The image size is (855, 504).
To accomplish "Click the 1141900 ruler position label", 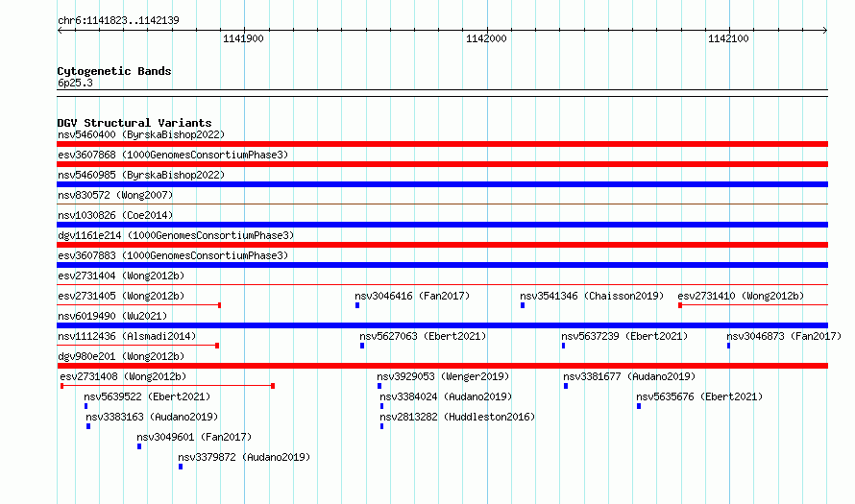I will tap(243, 38).
